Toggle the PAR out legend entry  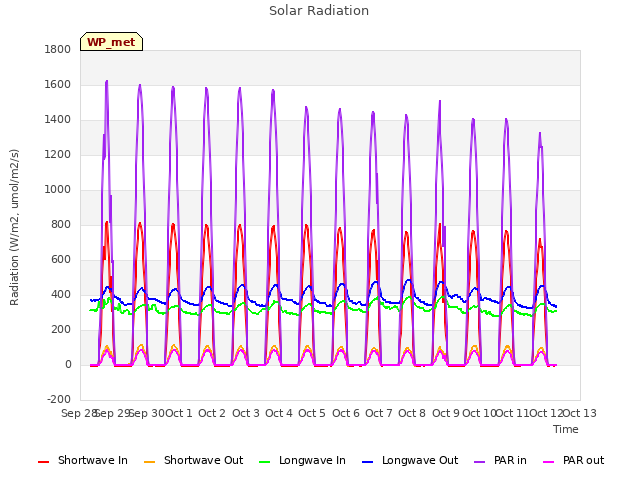573,460
